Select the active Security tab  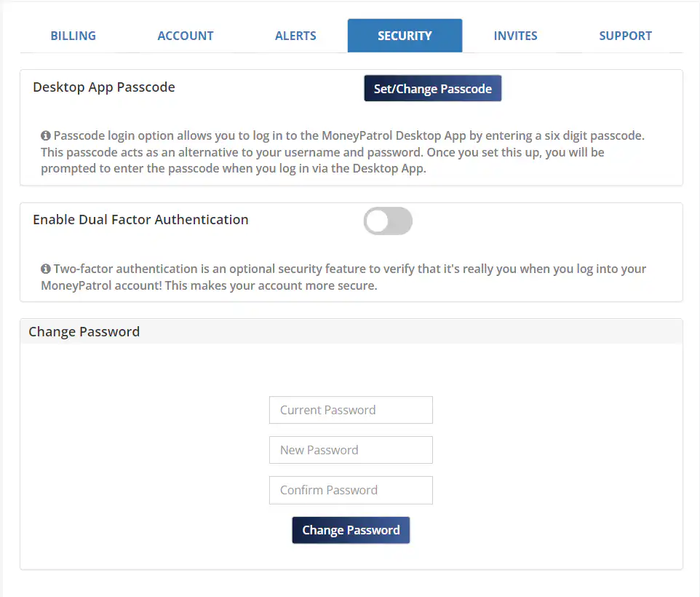pos(405,36)
